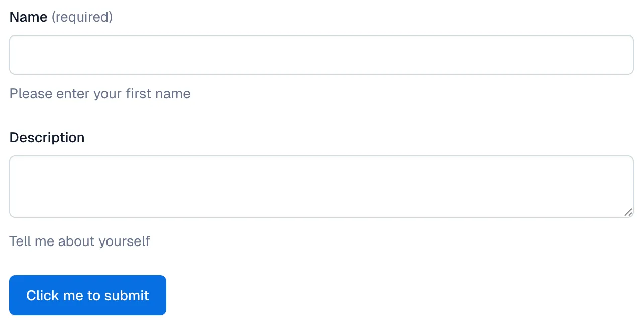Click the Name text input field
The image size is (644, 325).
(321, 55)
